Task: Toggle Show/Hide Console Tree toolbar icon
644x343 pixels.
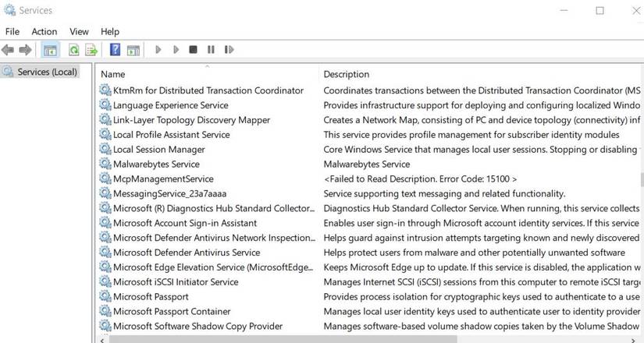Action: point(50,50)
